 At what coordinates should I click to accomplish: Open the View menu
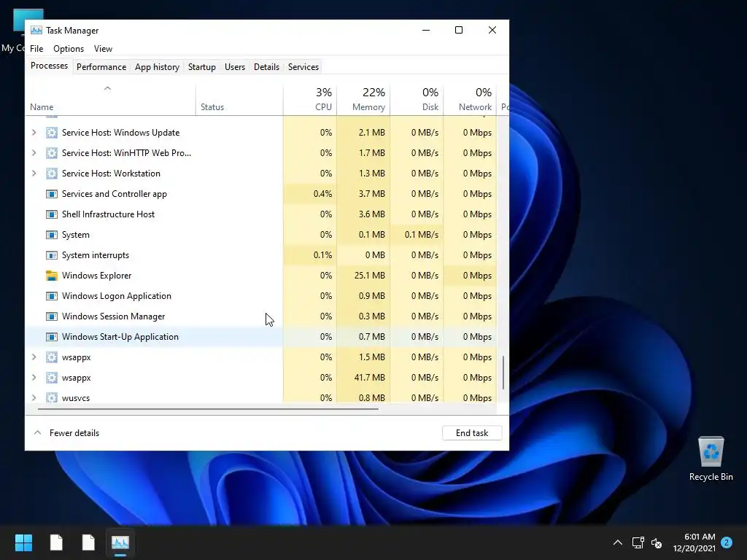pos(103,49)
